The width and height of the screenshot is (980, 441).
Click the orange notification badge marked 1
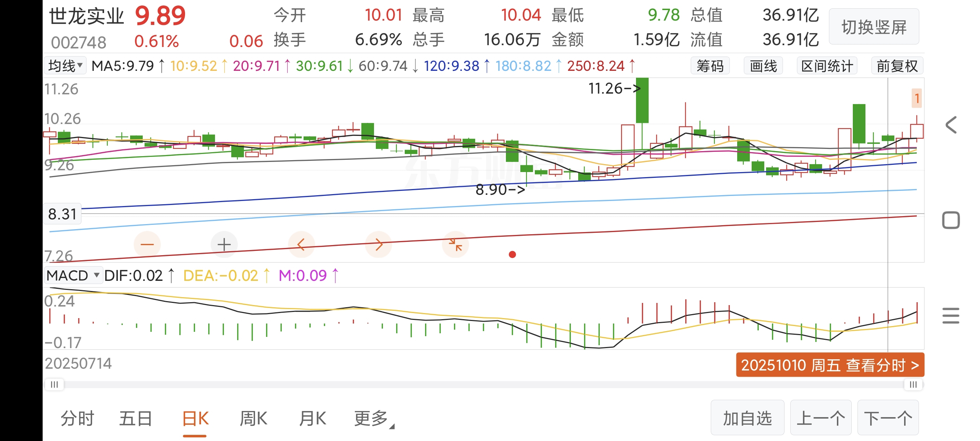pos(917,98)
